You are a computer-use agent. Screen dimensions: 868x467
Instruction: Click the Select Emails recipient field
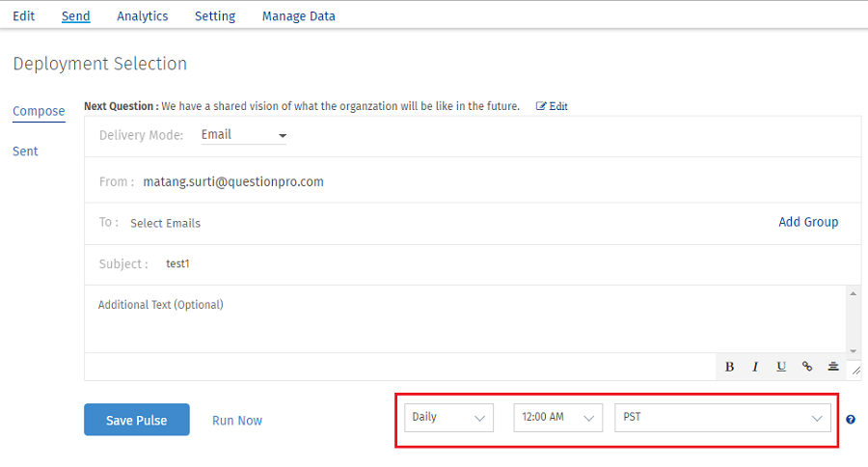coord(166,223)
